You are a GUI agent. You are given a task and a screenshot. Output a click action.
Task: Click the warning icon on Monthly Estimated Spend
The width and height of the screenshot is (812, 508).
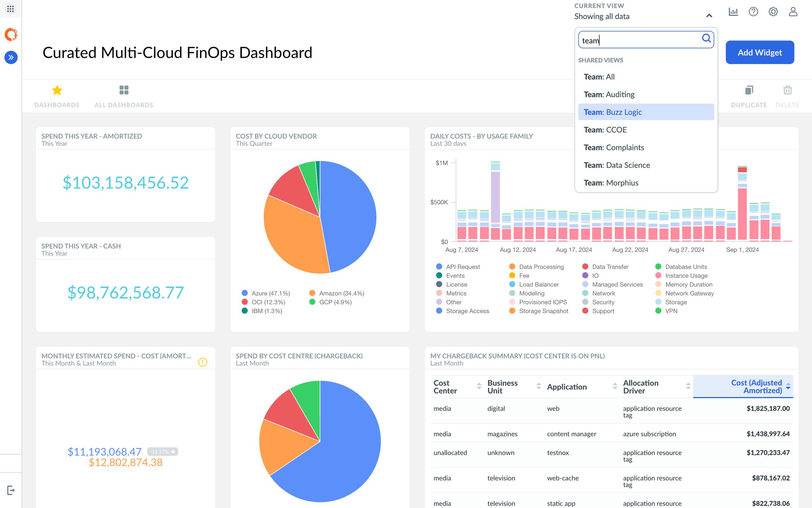point(202,362)
